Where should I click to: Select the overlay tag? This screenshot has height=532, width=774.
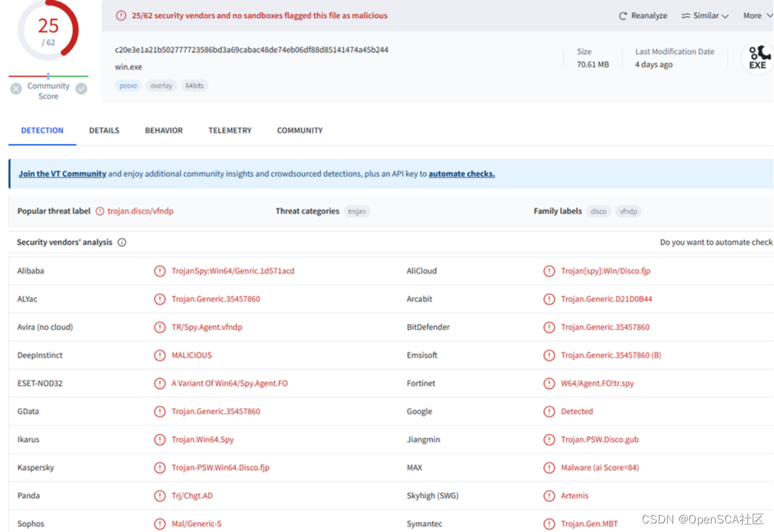162,86
